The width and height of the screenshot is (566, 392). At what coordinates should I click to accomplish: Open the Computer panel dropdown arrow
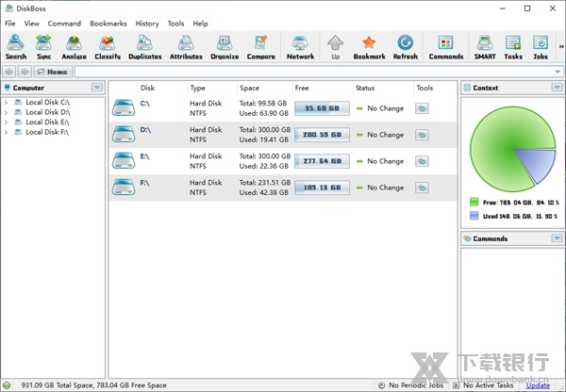point(96,88)
